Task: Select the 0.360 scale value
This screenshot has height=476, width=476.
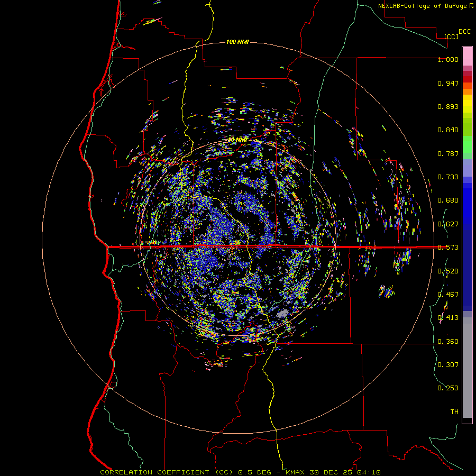Action: (x=448, y=342)
